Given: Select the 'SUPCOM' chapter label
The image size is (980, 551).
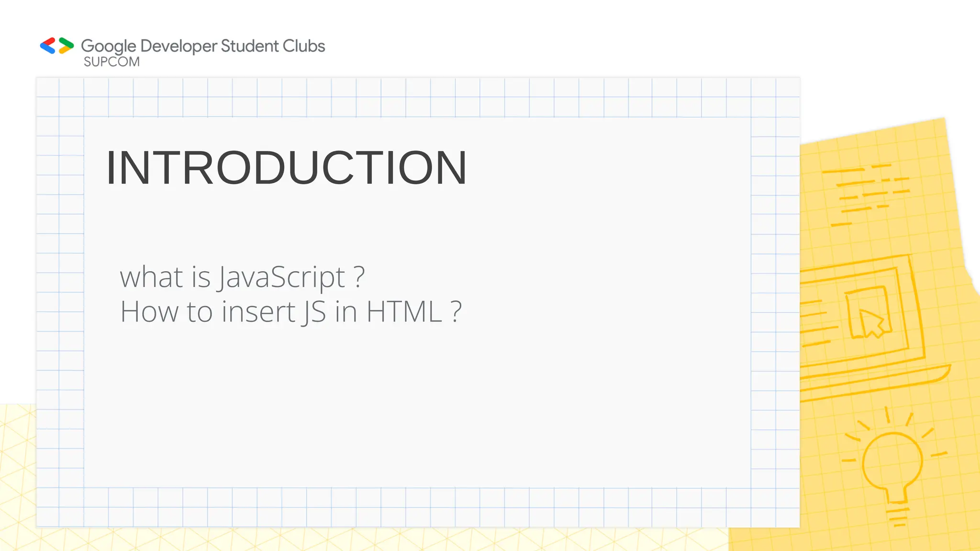Looking at the screenshot, I should tap(111, 62).
